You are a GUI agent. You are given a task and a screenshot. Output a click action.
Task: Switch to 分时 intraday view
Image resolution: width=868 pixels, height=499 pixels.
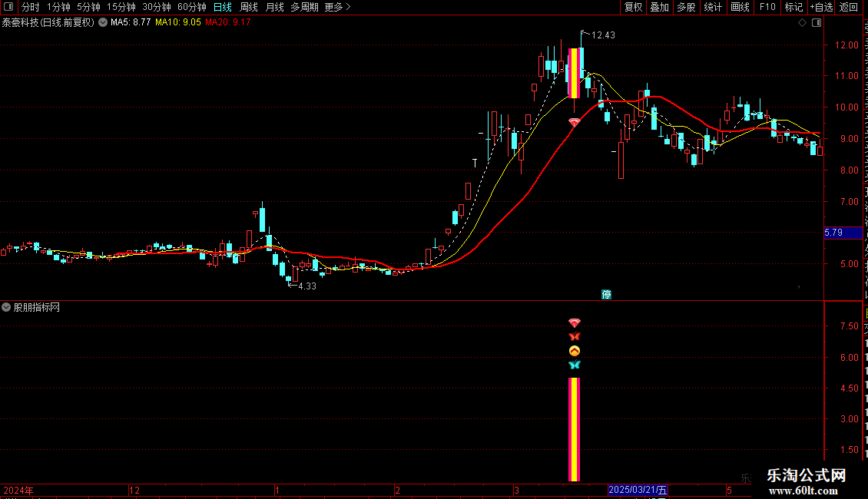(x=31, y=7)
